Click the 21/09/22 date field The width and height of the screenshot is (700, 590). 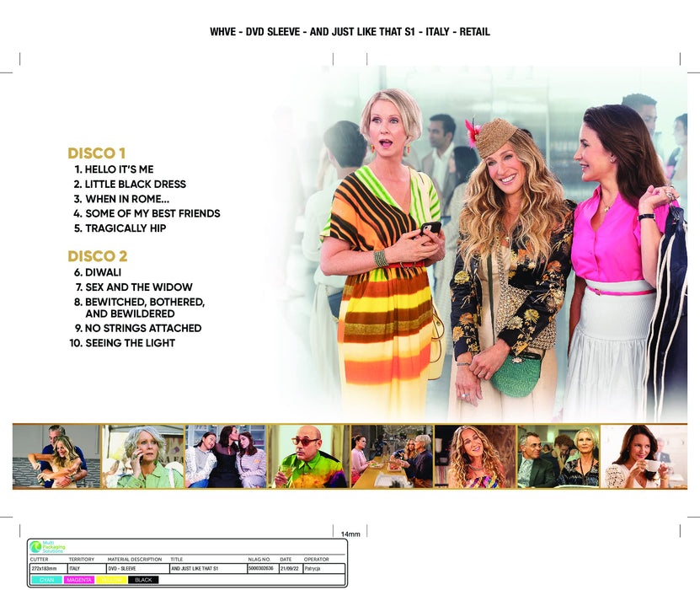pos(290,569)
